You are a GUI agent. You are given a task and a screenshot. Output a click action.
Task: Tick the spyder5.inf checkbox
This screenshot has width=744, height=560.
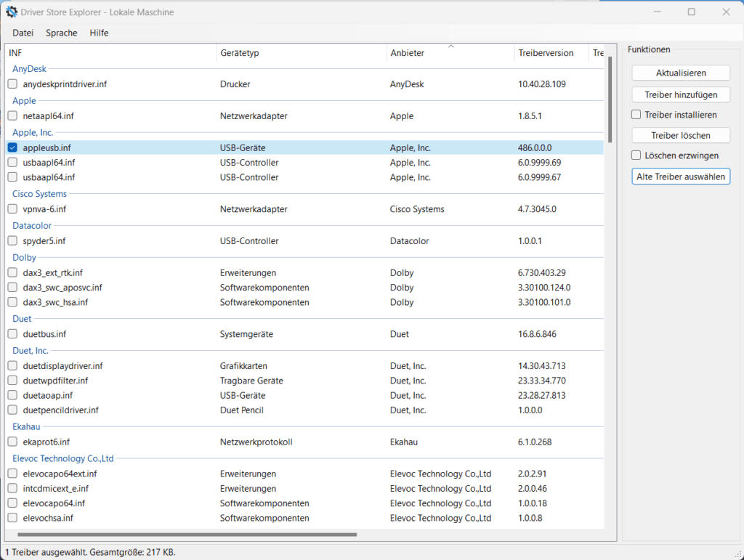[x=13, y=241]
